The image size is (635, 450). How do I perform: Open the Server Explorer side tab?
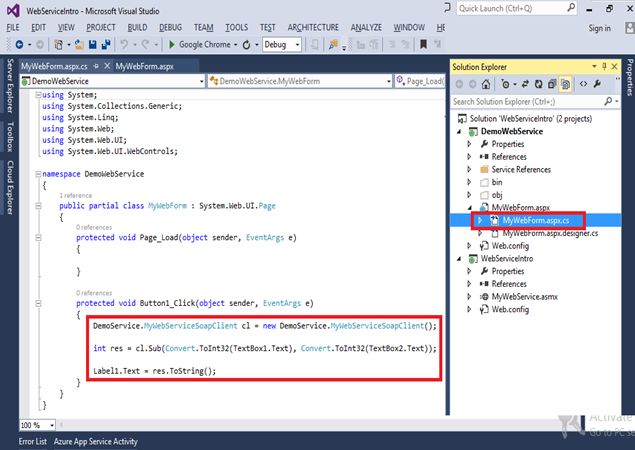[10, 85]
